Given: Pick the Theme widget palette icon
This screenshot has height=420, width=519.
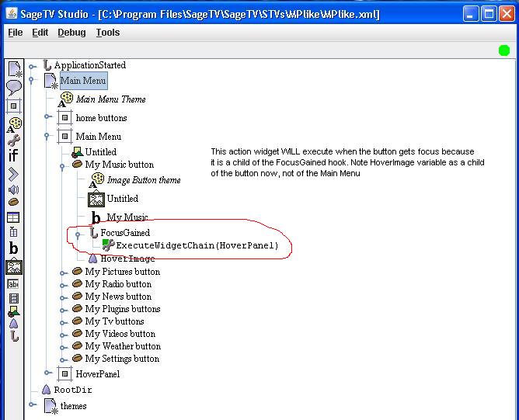Looking at the screenshot, I should coord(14,124).
